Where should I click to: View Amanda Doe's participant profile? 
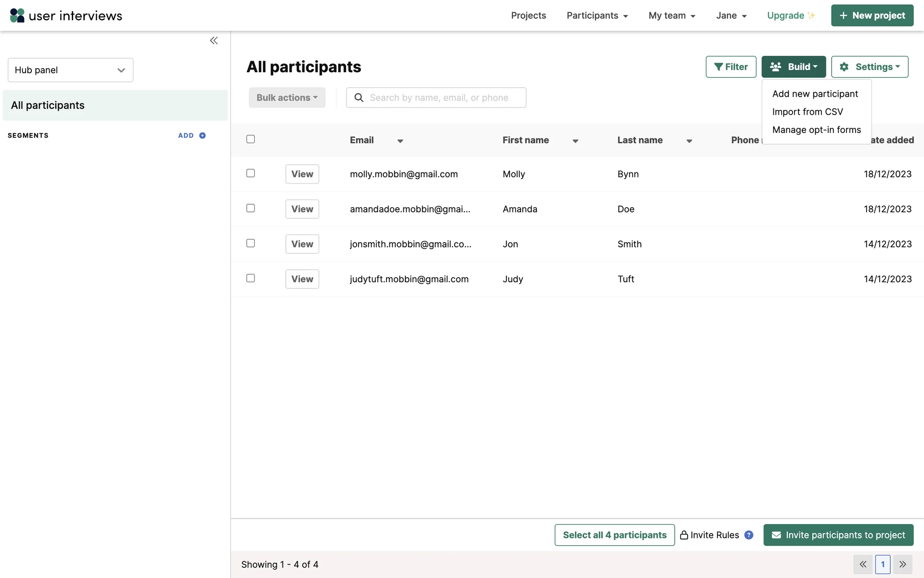(302, 209)
